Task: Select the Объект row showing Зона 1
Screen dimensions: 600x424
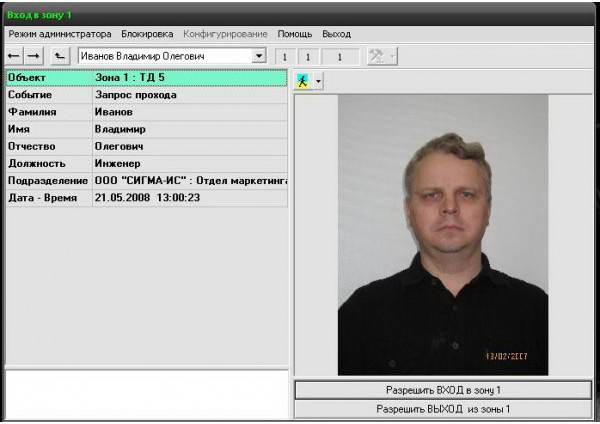Action: [146, 77]
